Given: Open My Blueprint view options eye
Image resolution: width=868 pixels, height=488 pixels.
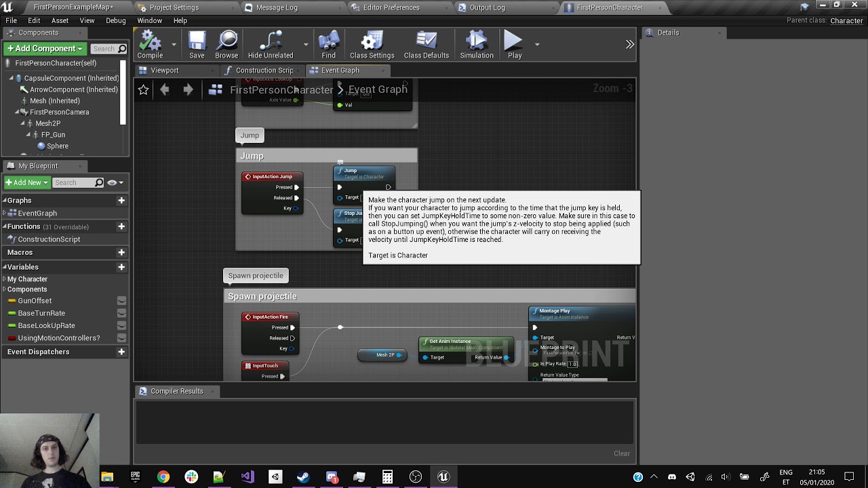Looking at the screenshot, I should [115, 182].
